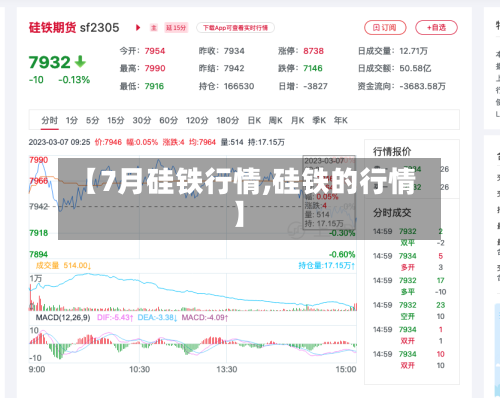
Task: Click the 空开 trade row label
Action: click(x=408, y=316)
